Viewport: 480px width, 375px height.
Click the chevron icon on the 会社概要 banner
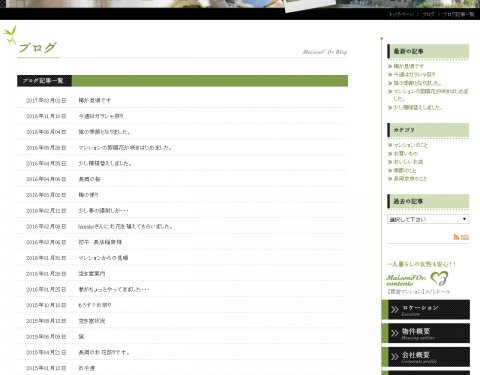(x=395, y=357)
